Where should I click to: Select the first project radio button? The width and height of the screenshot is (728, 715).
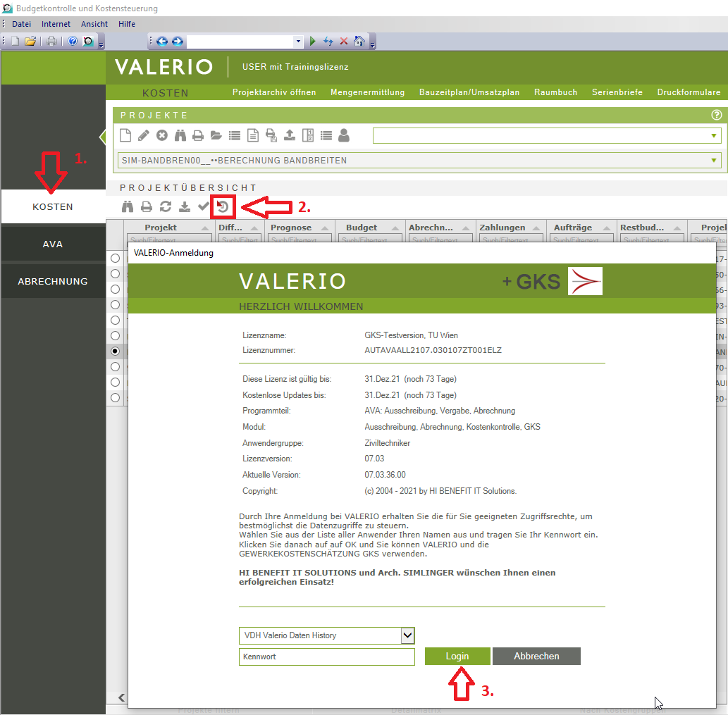(x=115, y=258)
